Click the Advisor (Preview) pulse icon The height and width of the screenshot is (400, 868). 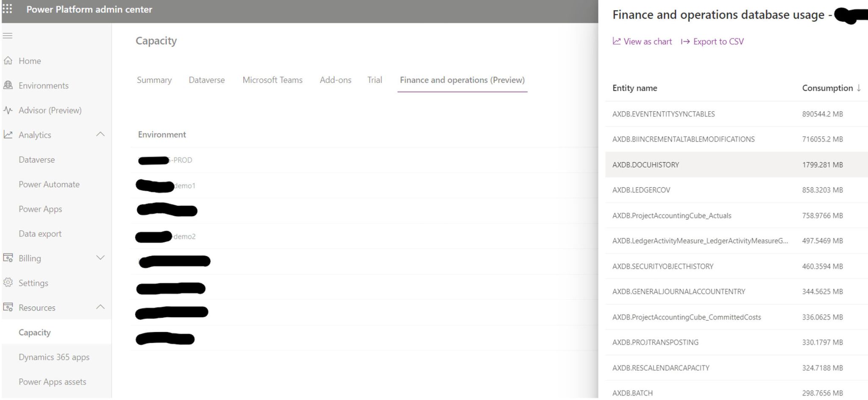click(x=8, y=110)
